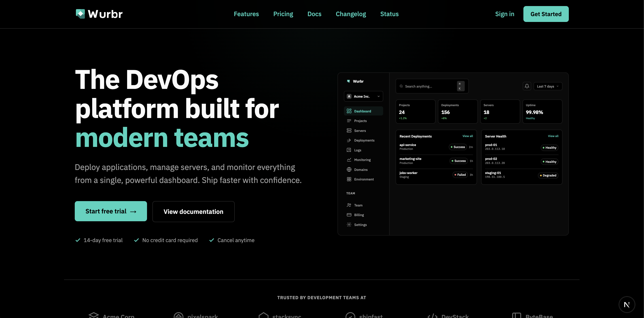Click the Wurbr wordmark text in header
This screenshot has width=644, height=318.
(105, 14)
